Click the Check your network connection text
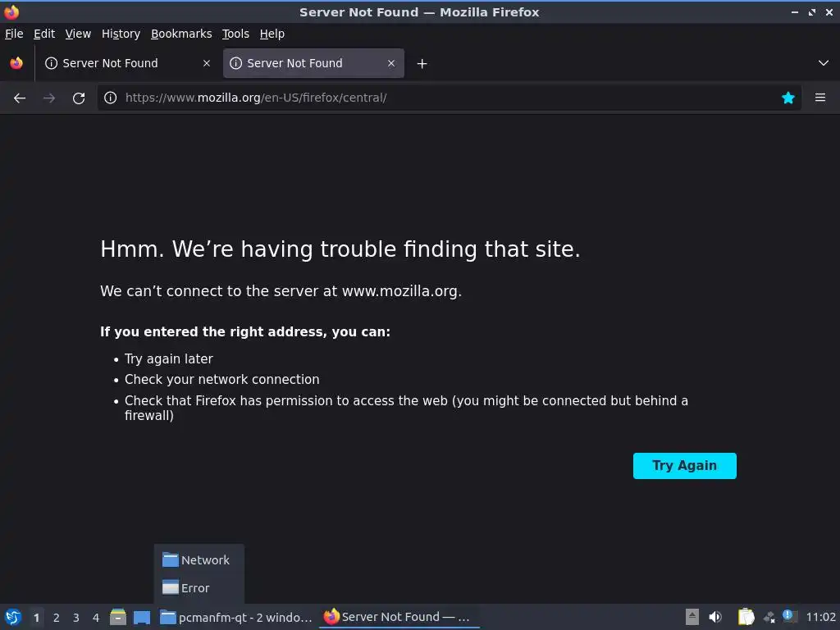Screen dimensions: 840x630 (221, 379)
